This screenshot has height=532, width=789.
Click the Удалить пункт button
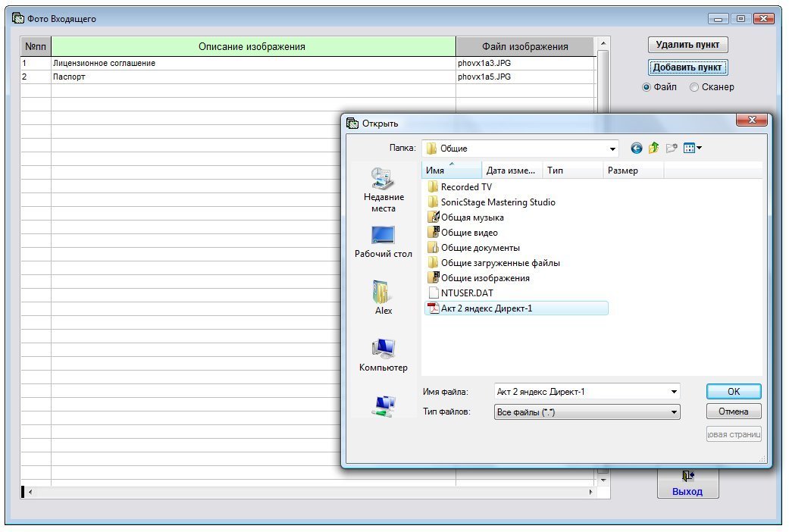tap(688, 45)
